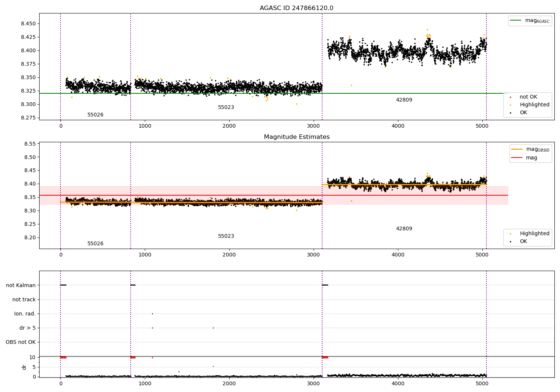Screen dimensions: 560x392
Task: Click the '8.450' y-axis tick label
Action: [28, 24]
